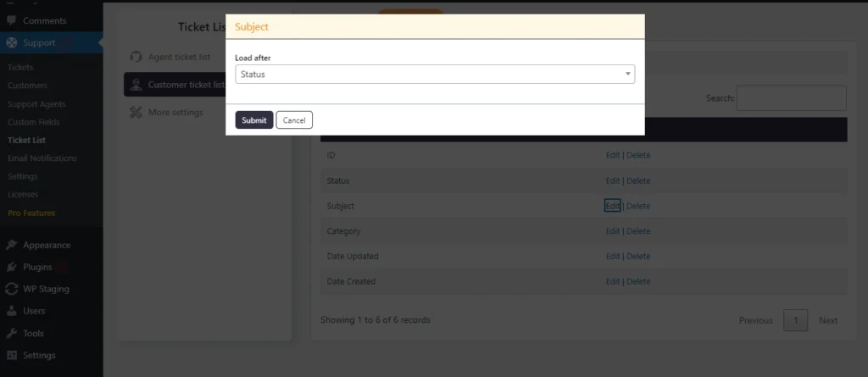
Task: Delete the Date Updated row
Action: tap(638, 257)
